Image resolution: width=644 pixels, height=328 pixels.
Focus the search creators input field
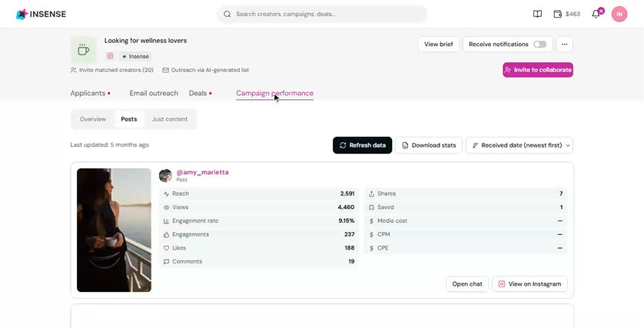321,14
